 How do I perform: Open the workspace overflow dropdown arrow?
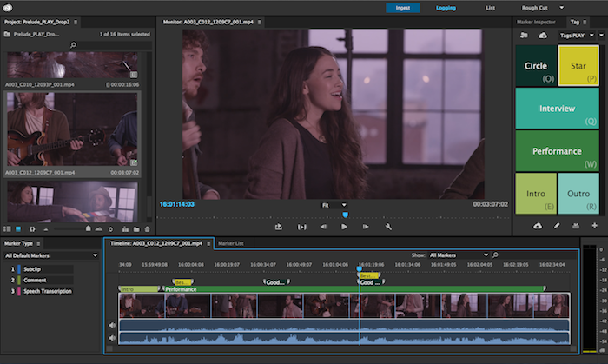561,7
